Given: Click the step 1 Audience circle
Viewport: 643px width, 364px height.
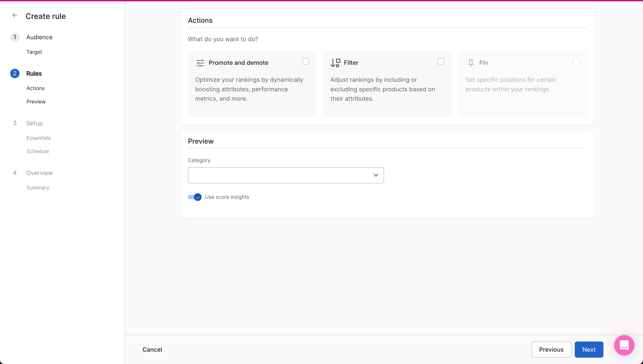Looking at the screenshot, I should tap(15, 37).
